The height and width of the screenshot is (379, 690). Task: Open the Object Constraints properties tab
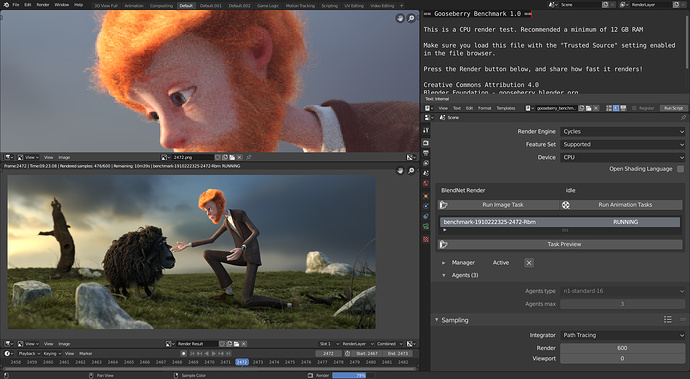[x=426, y=216]
